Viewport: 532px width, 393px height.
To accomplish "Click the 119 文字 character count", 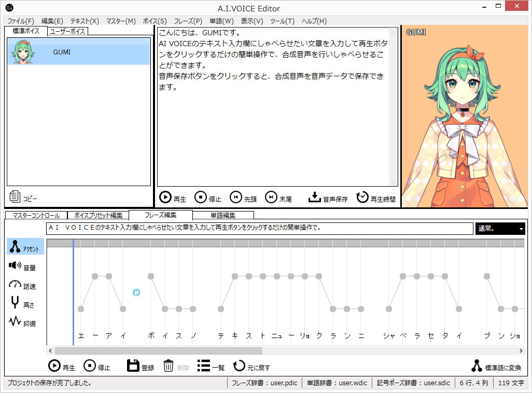I will pos(511,383).
